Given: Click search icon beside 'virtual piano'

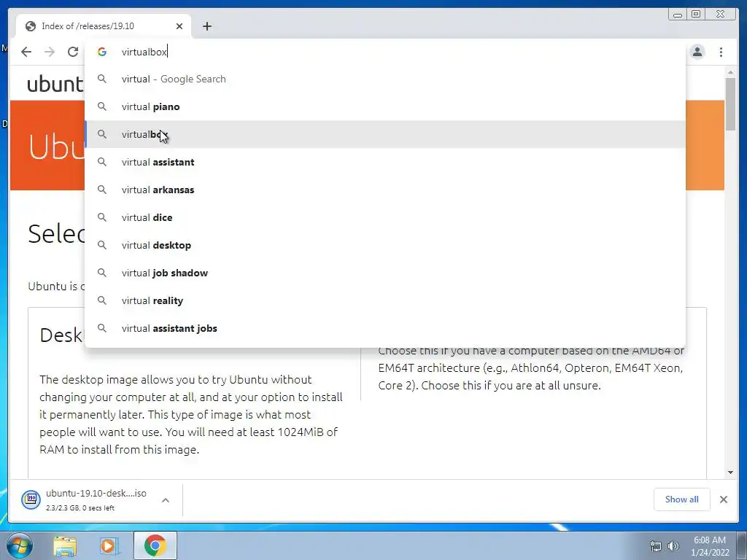Looking at the screenshot, I should click(102, 106).
